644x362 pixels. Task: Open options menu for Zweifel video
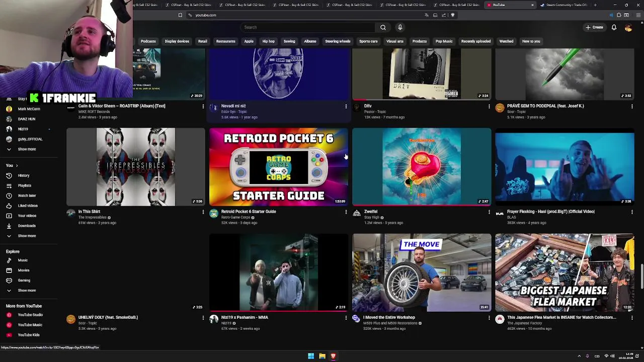[489, 212]
